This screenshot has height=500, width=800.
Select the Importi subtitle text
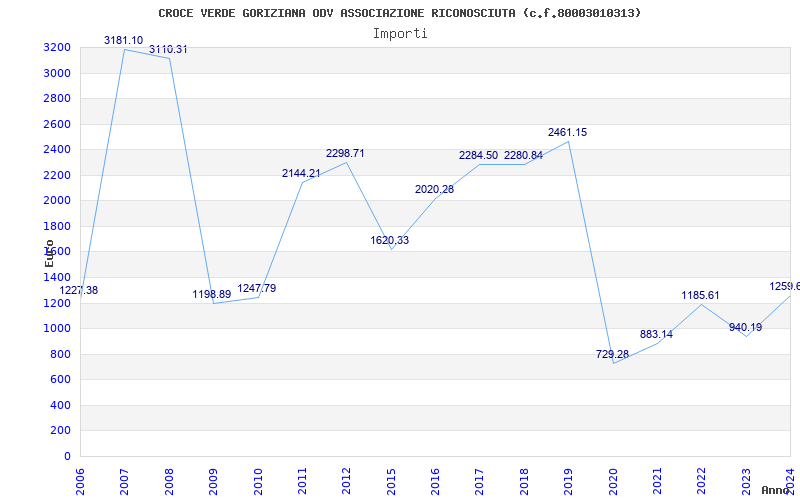point(400,34)
